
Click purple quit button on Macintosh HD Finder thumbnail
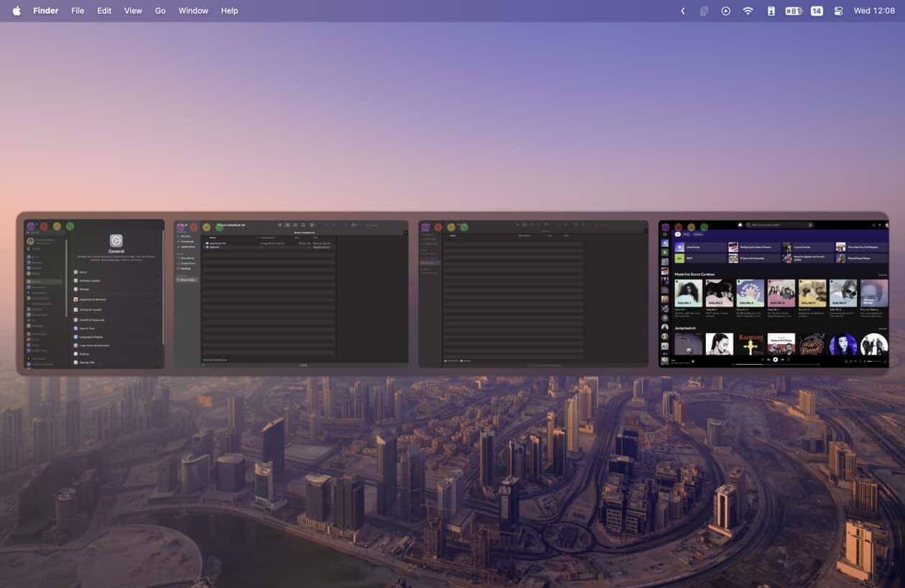click(181, 227)
